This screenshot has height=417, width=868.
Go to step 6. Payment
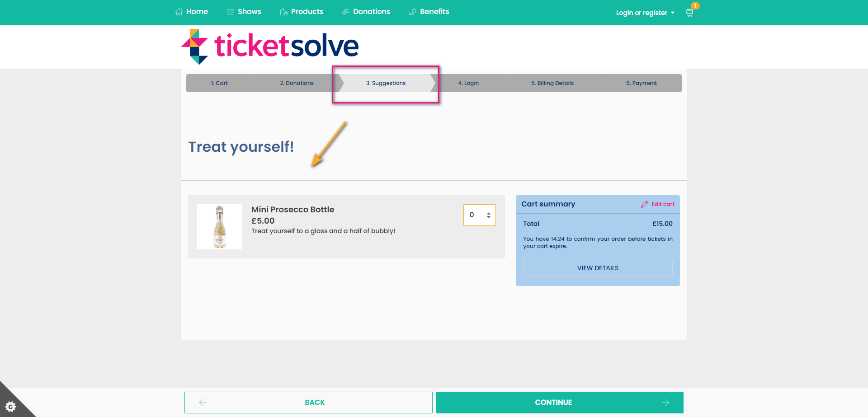point(641,83)
